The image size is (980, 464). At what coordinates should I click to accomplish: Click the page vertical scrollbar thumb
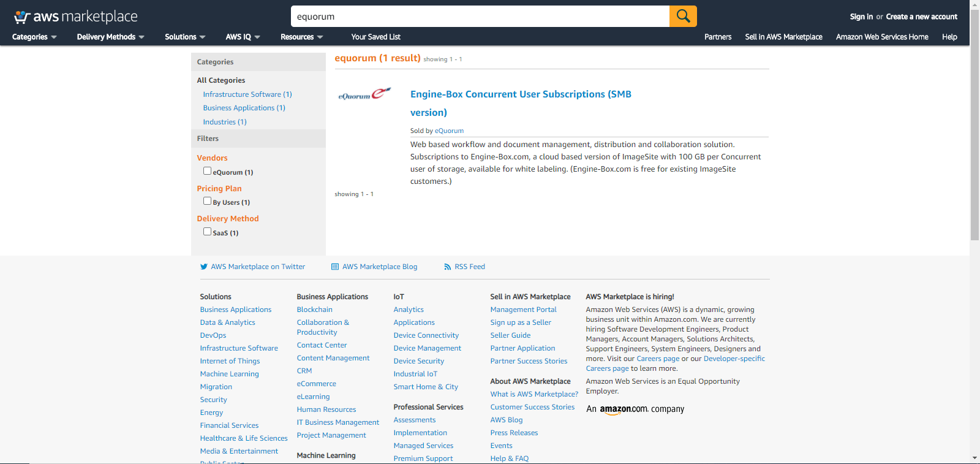[x=974, y=125]
